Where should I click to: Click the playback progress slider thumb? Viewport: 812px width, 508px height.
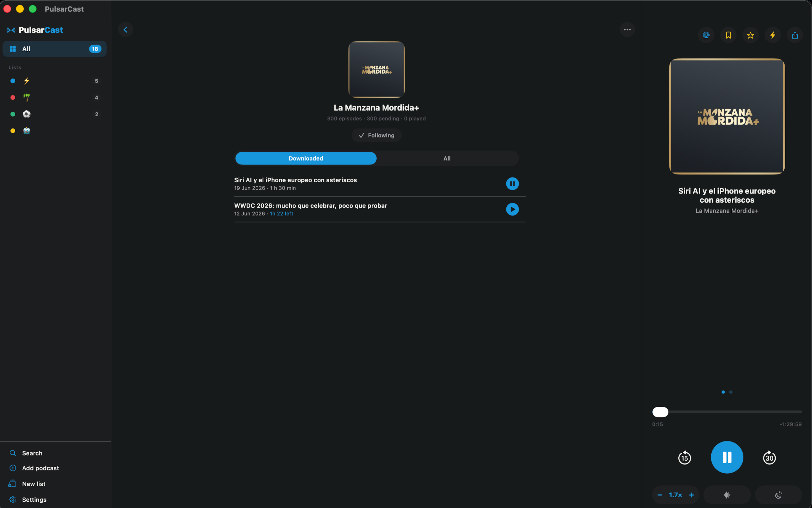[x=660, y=412]
